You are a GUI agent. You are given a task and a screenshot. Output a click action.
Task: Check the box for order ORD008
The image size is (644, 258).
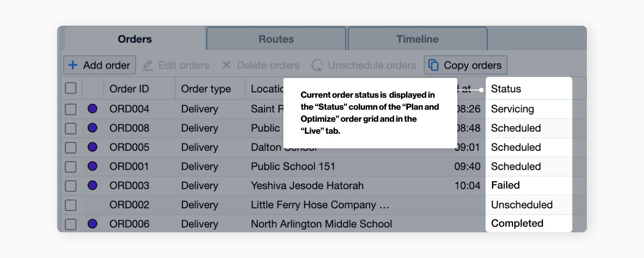[70, 128]
